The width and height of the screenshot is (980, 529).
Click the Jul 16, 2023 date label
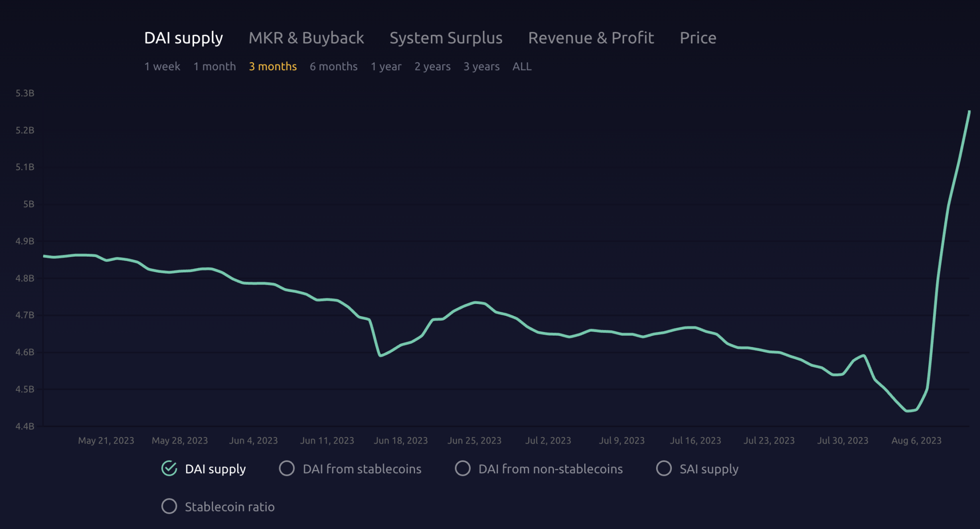point(696,440)
